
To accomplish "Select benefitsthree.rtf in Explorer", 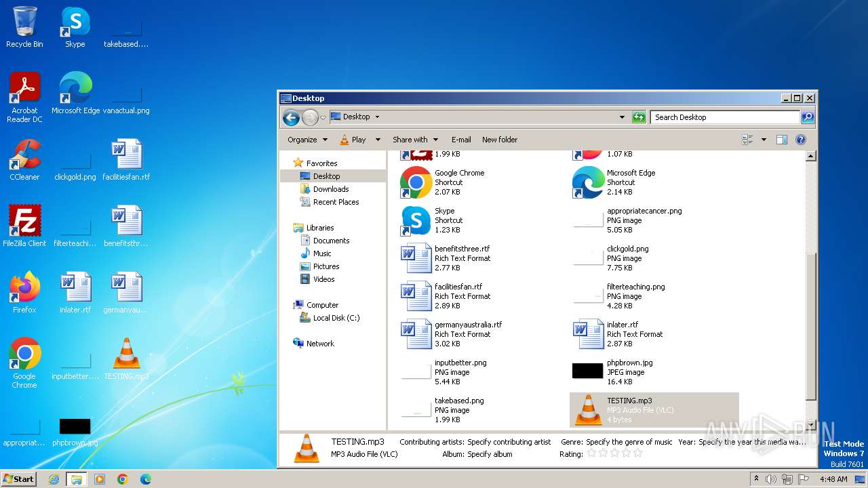I will tap(446, 258).
